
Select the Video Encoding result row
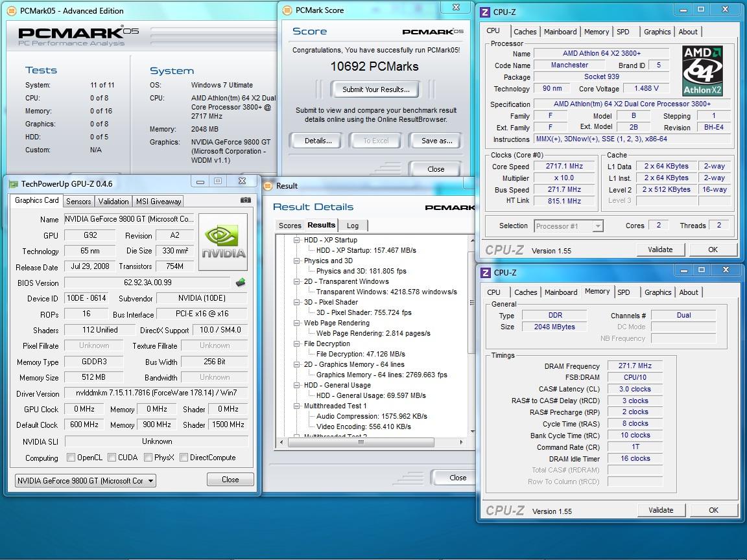click(364, 426)
